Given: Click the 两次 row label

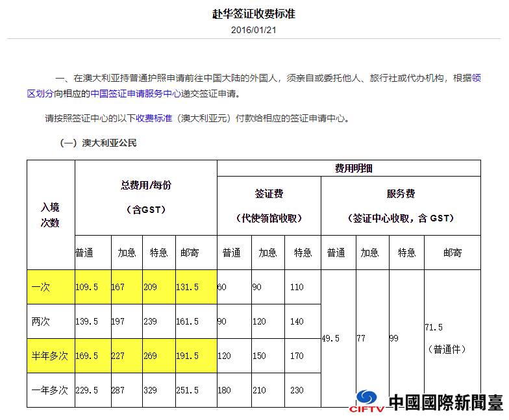Looking at the screenshot, I should 51,321.
